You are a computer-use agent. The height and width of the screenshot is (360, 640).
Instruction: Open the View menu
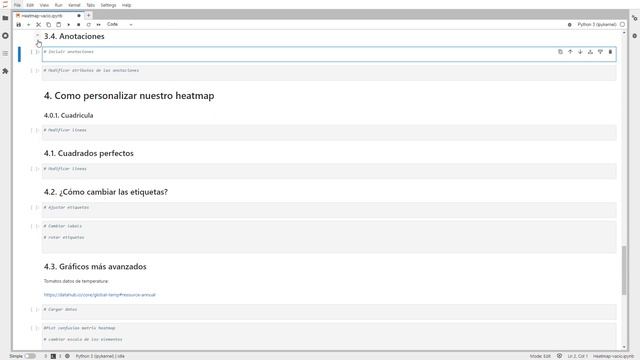44,5
